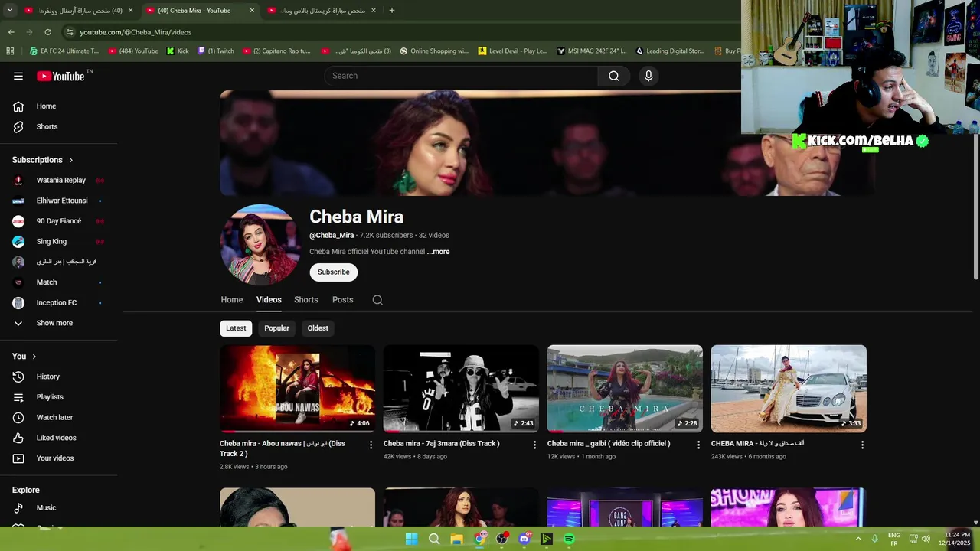The width and height of the screenshot is (980, 551).
Task: Open the YouTube hamburger guide menu
Action: pyautogui.click(x=18, y=76)
